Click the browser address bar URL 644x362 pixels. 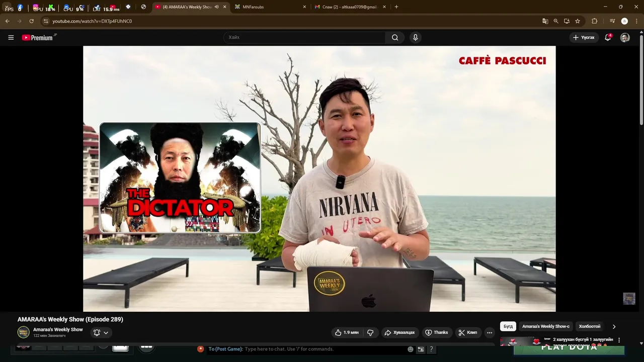pyautogui.click(x=92, y=21)
